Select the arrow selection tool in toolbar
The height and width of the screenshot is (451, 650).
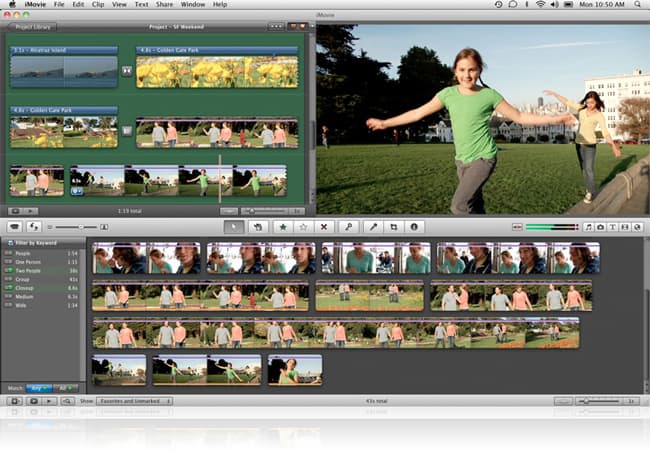[233, 227]
